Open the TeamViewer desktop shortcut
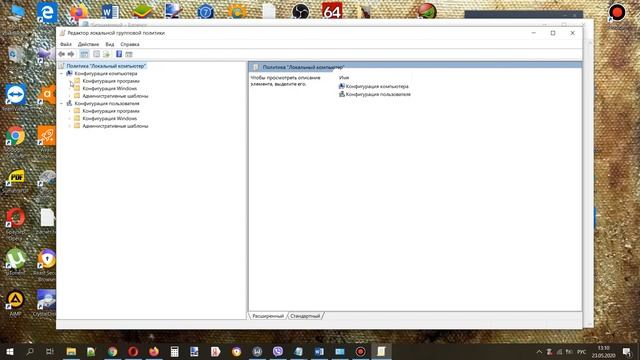This screenshot has width=640, height=360. 16,95
